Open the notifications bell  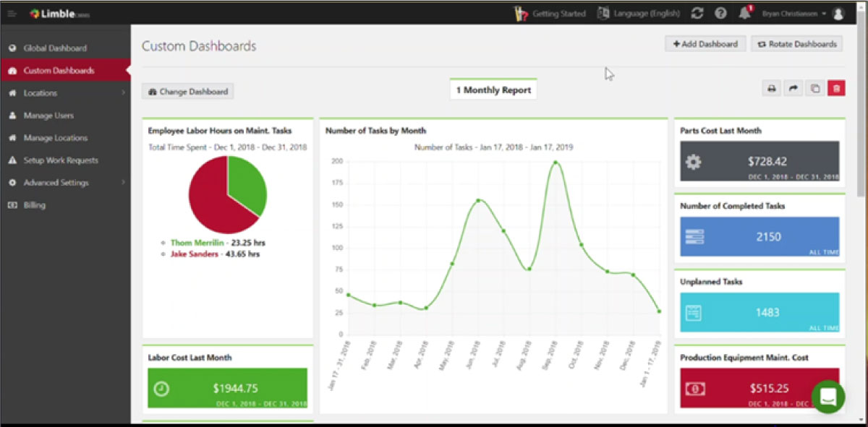(744, 13)
